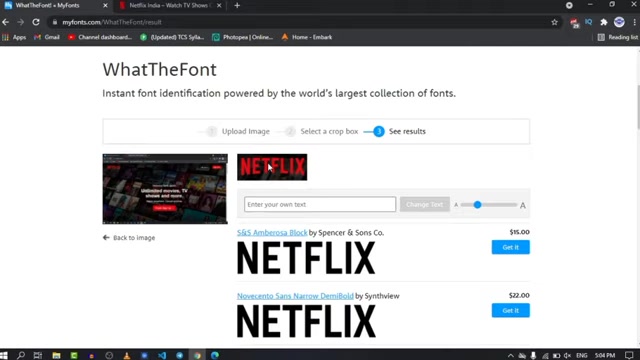The height and width of the screenshot is (360, 640).
Task: Click Get it for S&S Amberosa Block
Action: coord(511,247)
